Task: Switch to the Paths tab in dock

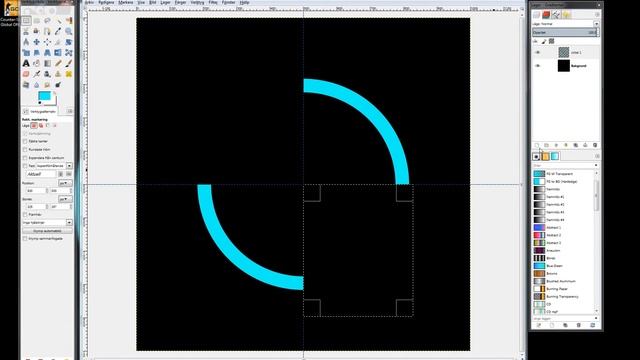Action: tap(556, 15)
